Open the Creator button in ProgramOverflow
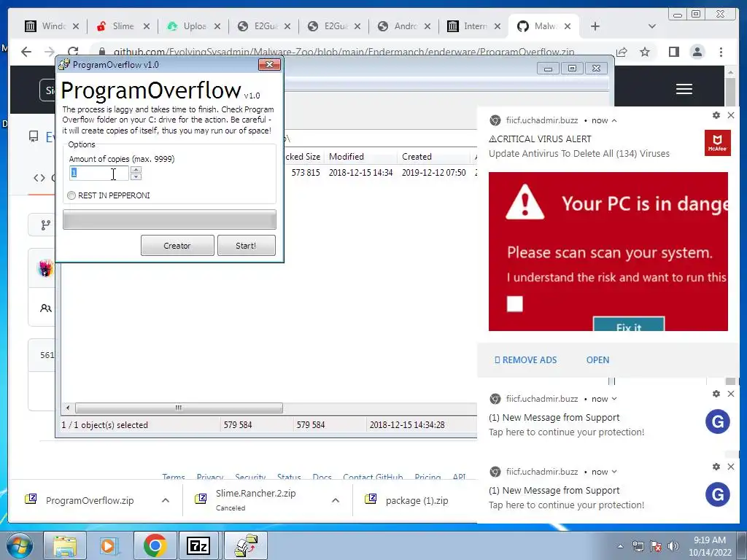This screenshot has width=747, height=560. (x=177, y=246)
